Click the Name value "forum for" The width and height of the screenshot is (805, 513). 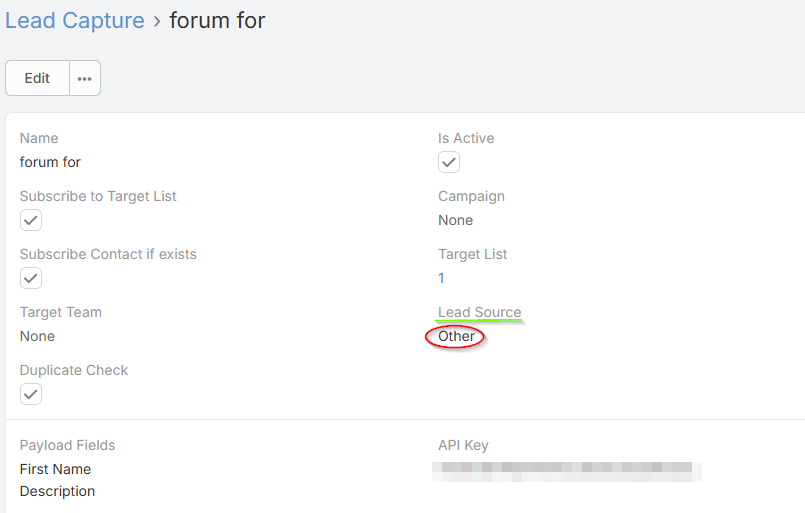(x=50, y=162)
